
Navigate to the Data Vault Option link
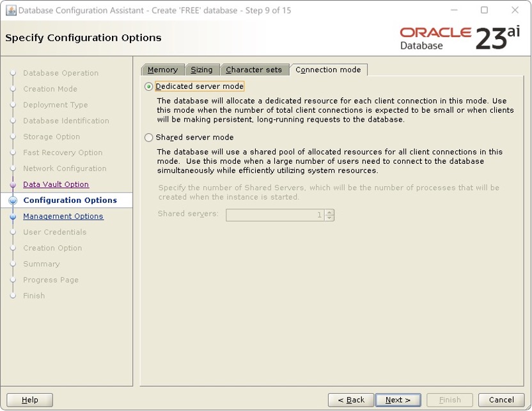click(56, 184)
